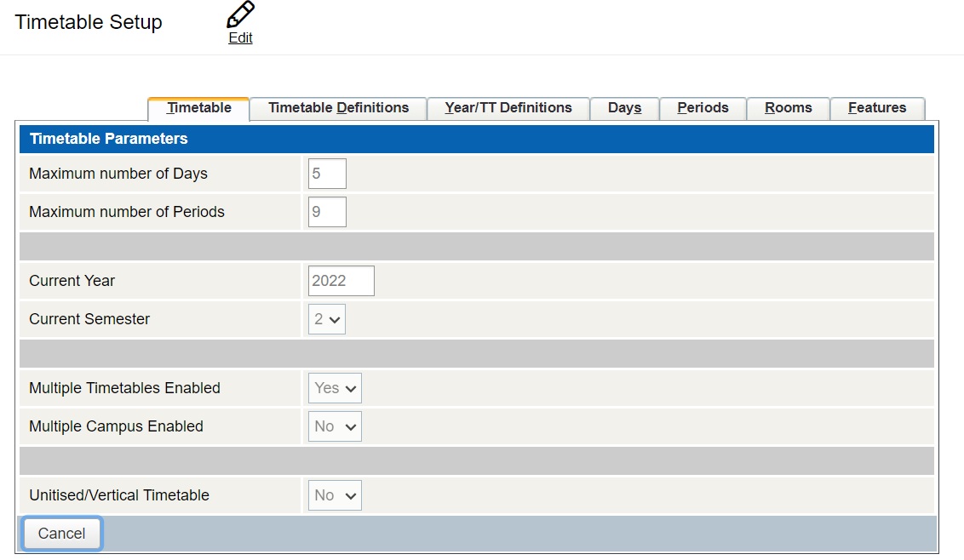Open the Timetable Definitions tab
This screenshot has width=964, height=560.
[x=337, y=108]
